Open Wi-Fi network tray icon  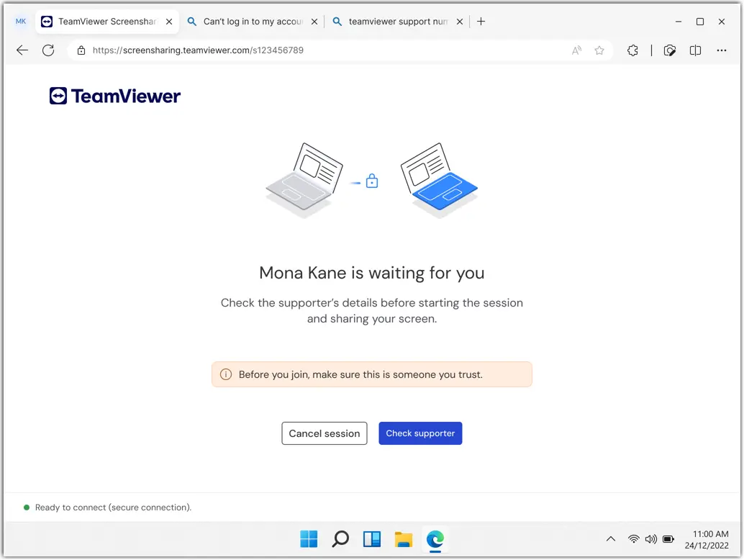pyautogui.click(x=633, y=538)
